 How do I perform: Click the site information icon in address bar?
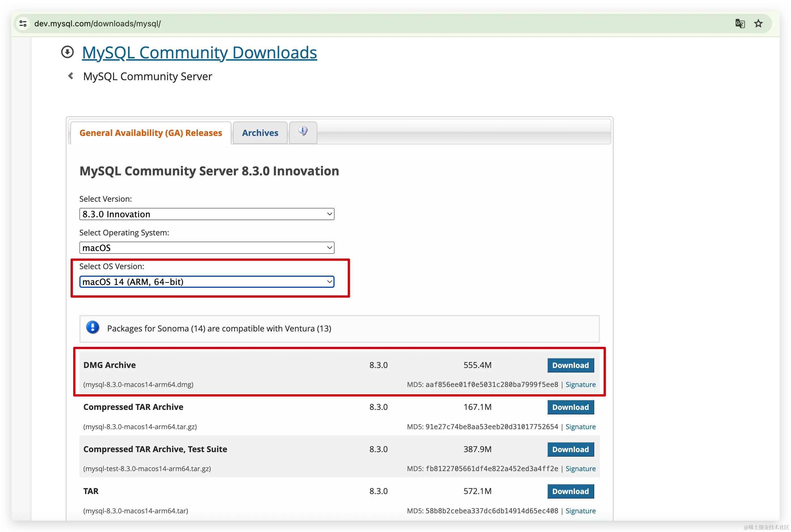(x=23, y=24)
